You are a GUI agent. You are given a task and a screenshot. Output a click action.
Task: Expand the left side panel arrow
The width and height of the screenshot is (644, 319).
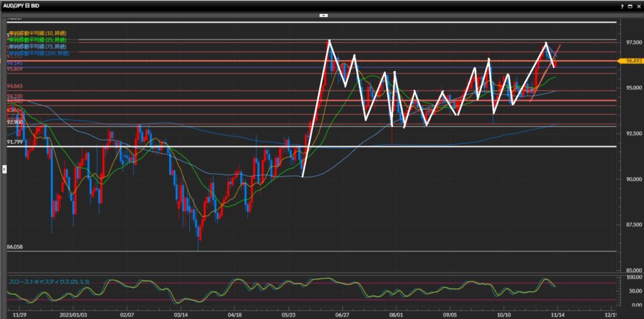[4, 169]
